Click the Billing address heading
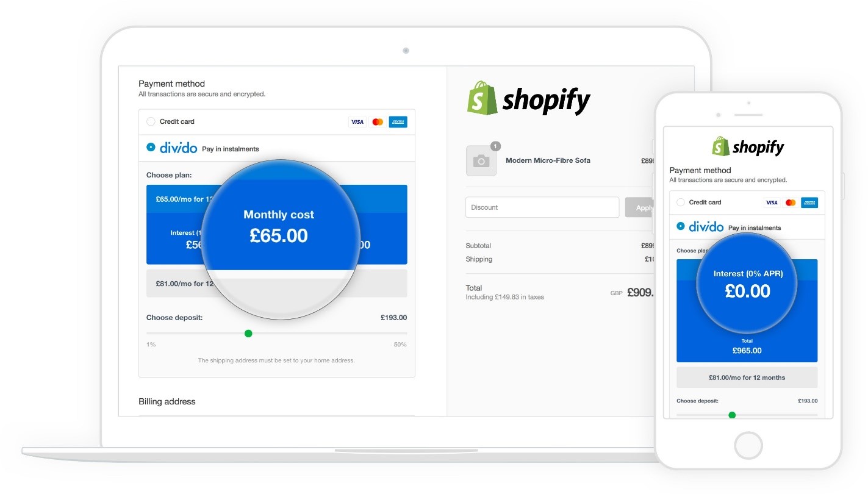868x494 pixels. (x=167, y=401)
